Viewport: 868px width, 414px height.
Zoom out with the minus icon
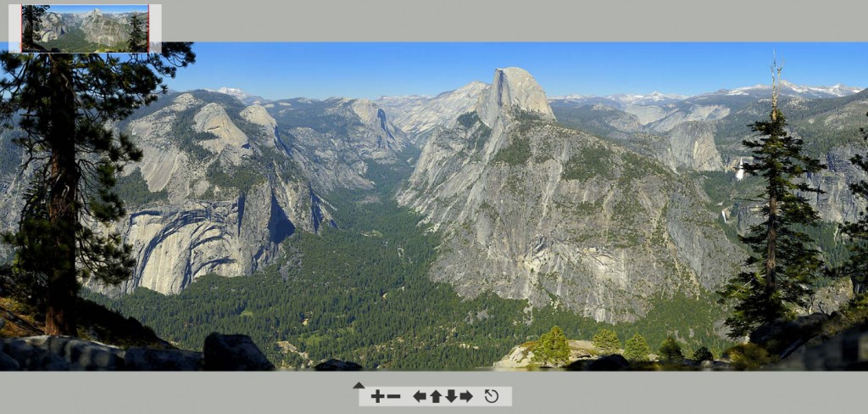coord(393,396)
